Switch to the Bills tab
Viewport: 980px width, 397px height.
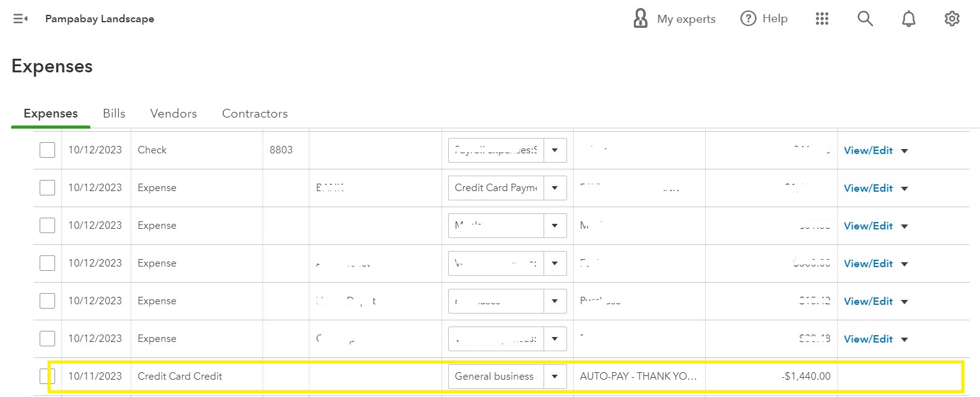(x=114, y=113)
